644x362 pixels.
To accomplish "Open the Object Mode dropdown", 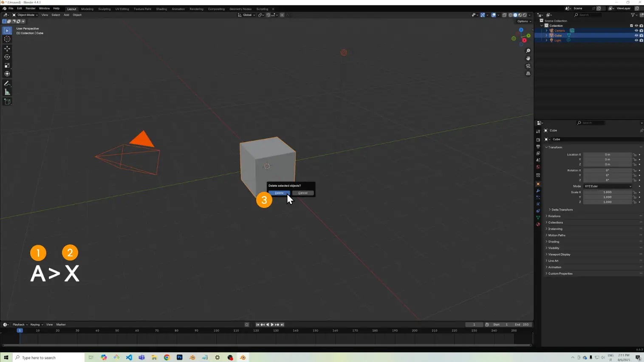I will (x=25, y=15).
